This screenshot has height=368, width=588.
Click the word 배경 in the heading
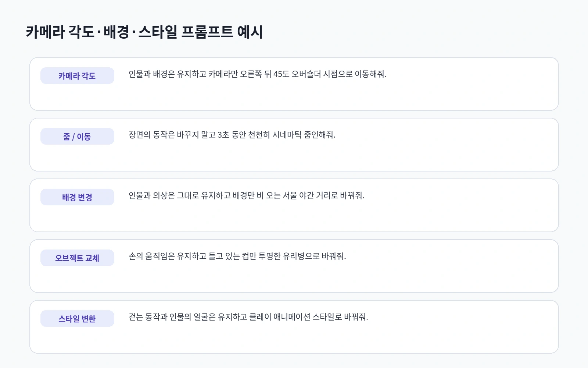pos(116,32)
